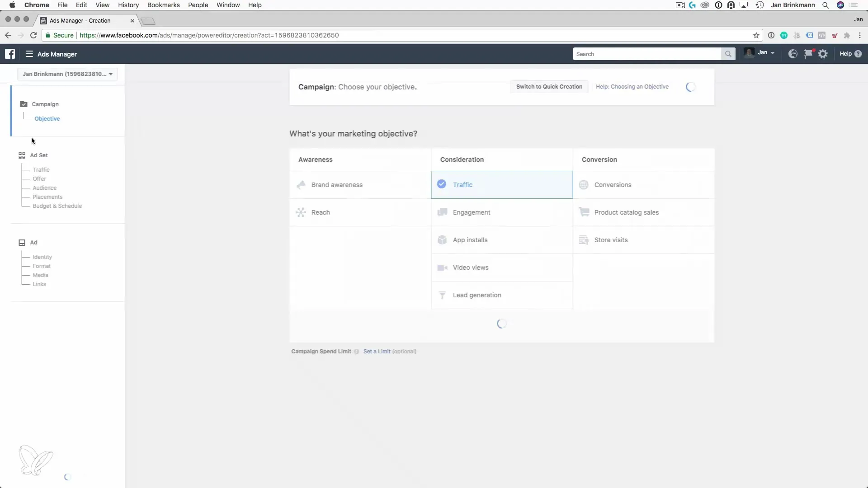Choose the App installs objective
This screenshot has height=488, width=868.
pyautogui.click(x=502, y=240)
